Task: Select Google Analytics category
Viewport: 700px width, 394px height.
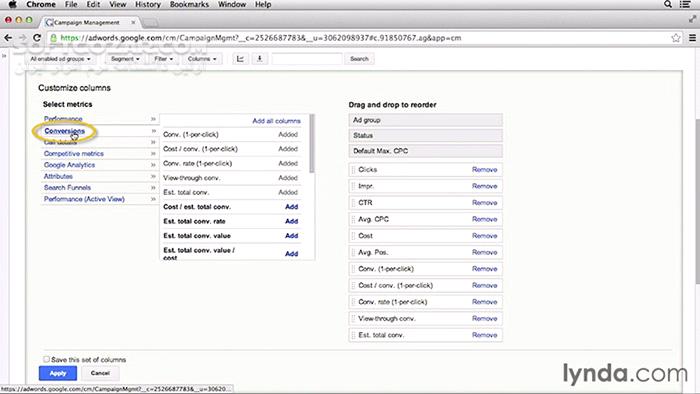Action: (69, 165)
